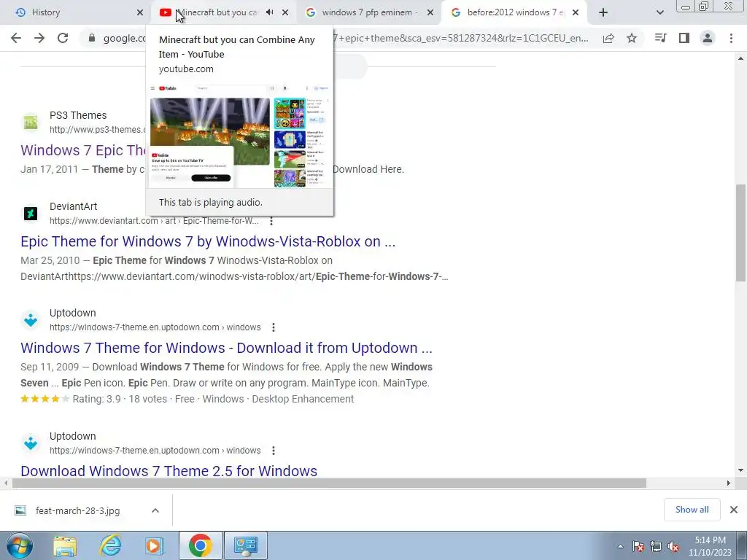Open a new tab
This screenshot has width=747, height=560.
(x=603, y=12)
